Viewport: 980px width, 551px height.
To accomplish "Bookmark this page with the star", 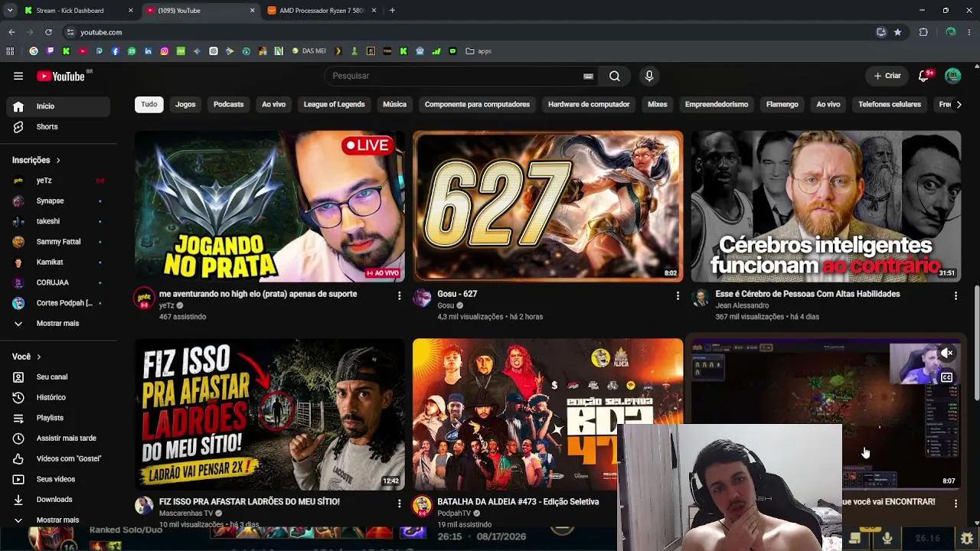I will click(x=897, y=32).
